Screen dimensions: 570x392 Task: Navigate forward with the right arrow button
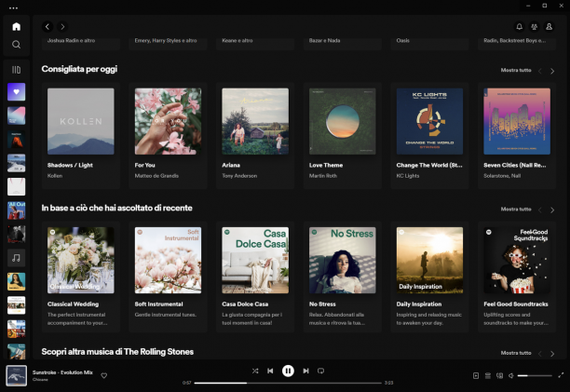click(62, 26)
